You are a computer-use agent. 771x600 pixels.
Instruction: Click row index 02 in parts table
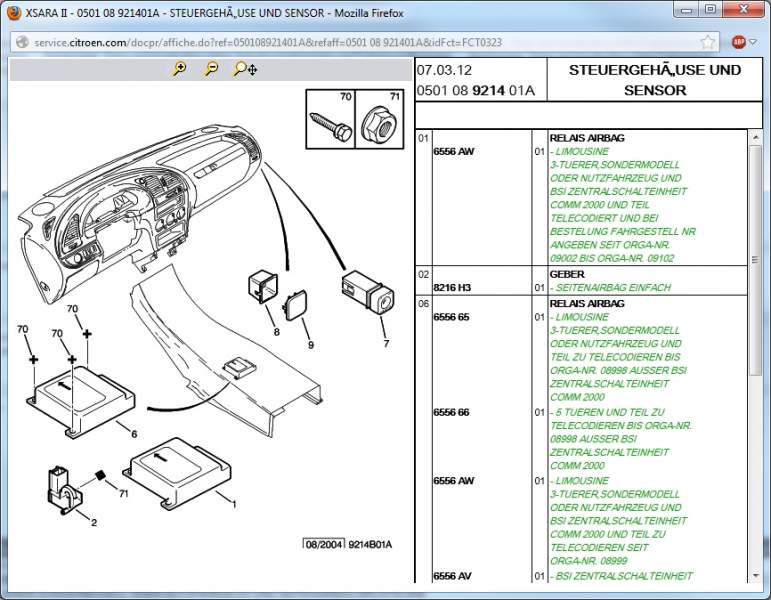click(423, 274)
